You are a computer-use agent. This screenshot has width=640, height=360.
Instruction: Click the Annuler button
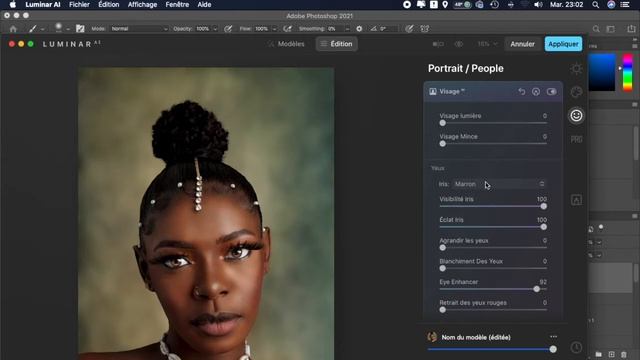point(522,44)
